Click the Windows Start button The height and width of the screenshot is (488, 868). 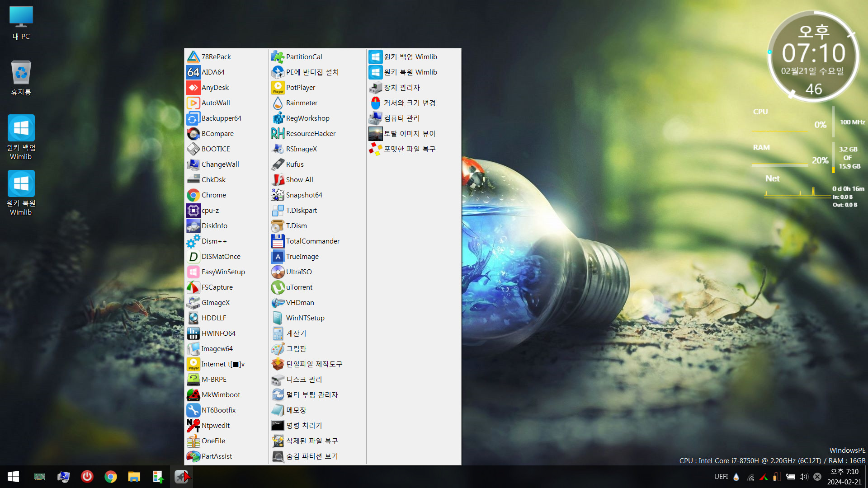(x=13, y=477)
